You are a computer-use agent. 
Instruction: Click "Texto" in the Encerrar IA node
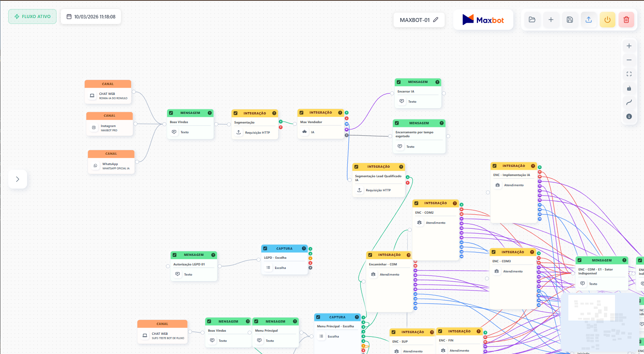[x=412, y=102]
